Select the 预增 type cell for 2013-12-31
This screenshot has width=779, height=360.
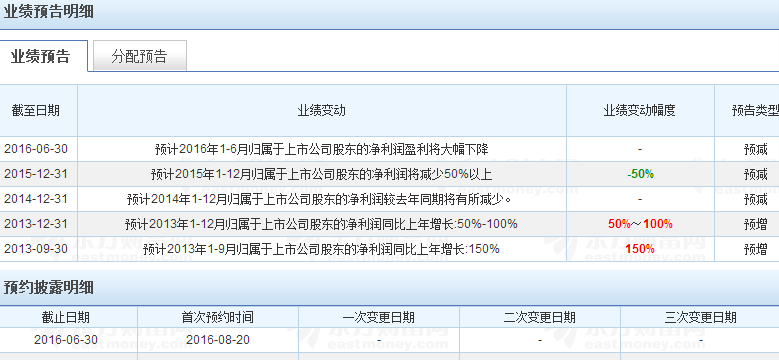(x=756, y=224)
